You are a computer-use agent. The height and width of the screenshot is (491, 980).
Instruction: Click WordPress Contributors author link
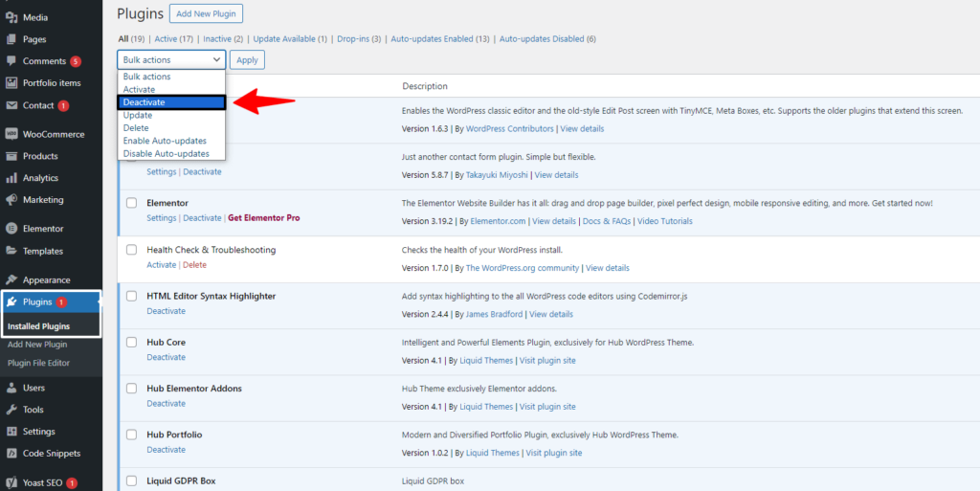[509, 128]
